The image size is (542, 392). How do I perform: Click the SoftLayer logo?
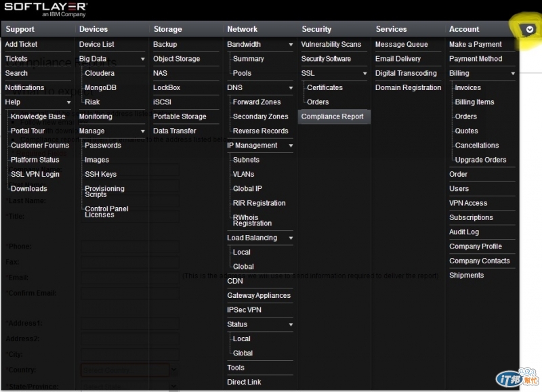click(46, 9)
